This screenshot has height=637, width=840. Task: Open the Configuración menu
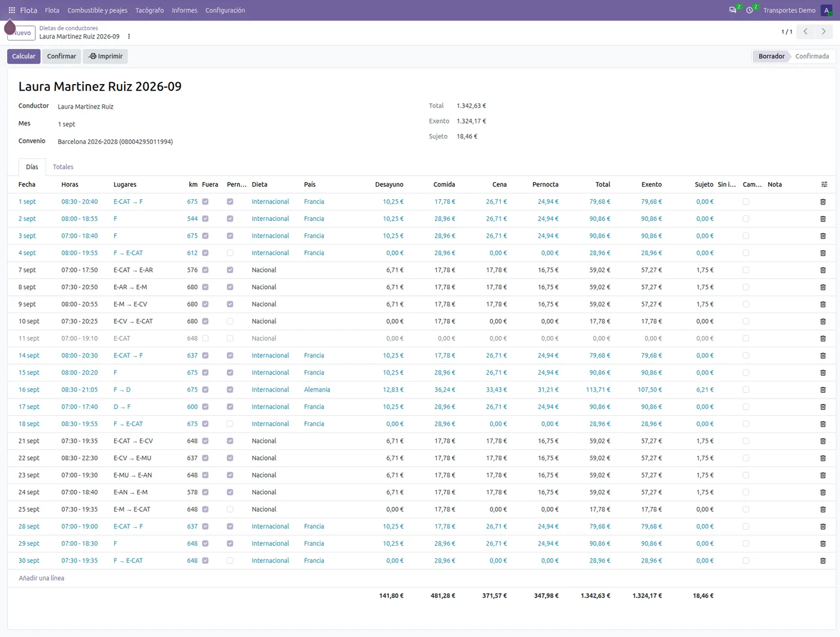(x=225, y=10)
